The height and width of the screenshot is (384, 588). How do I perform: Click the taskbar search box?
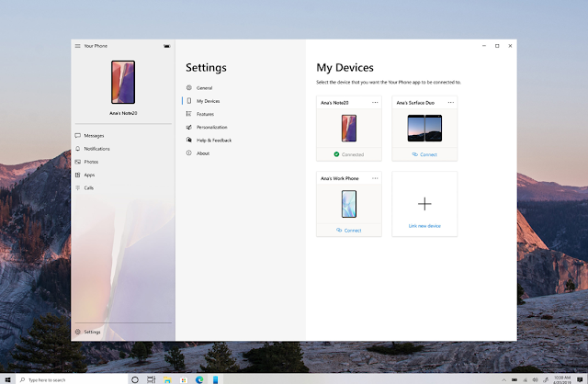72,379
